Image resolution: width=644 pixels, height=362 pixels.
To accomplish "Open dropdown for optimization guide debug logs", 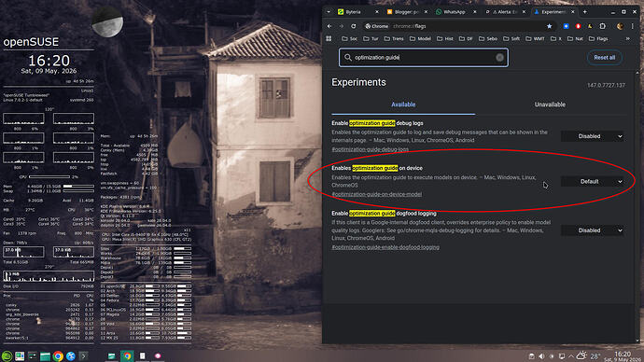I will click(593, 136).
